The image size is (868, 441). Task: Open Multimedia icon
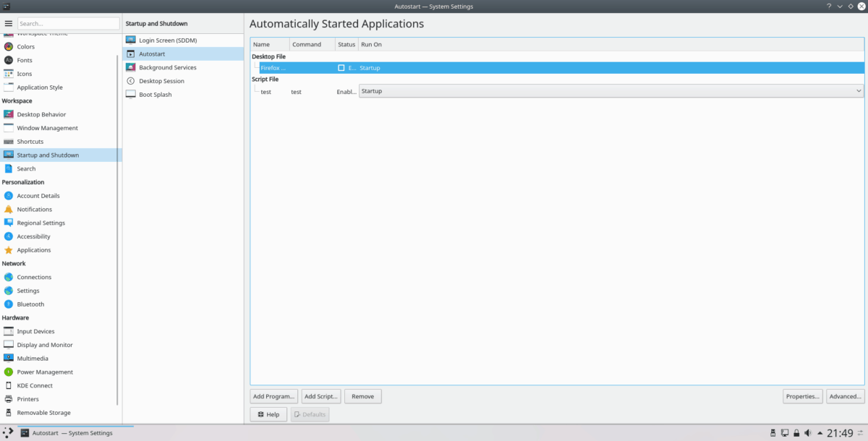pos(9,359)
